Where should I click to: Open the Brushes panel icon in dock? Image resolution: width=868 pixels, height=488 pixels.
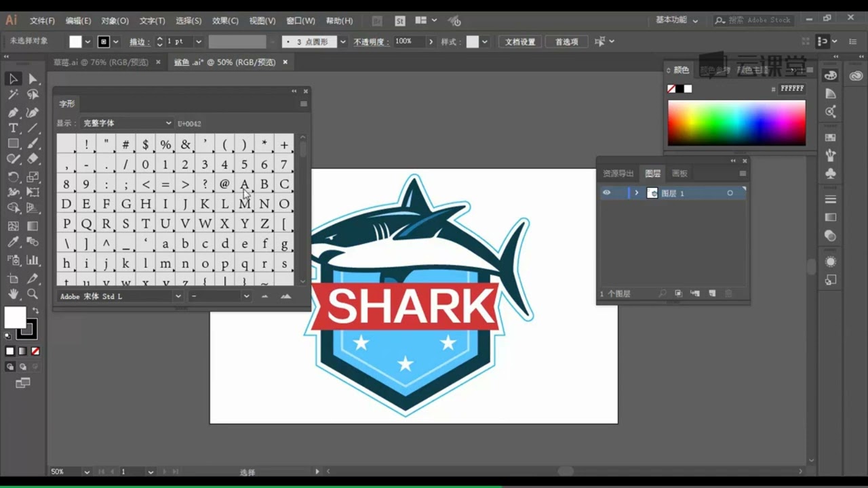831,155
